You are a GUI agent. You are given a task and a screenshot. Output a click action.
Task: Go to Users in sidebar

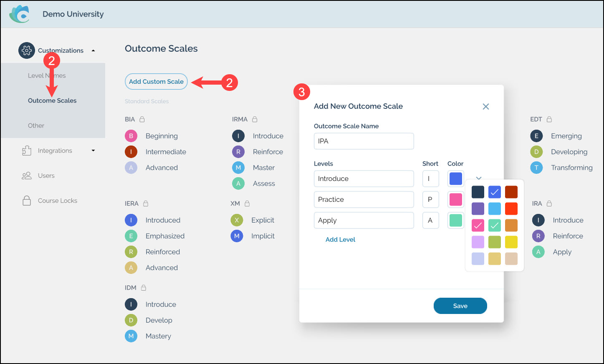click(x=46, y=176)
